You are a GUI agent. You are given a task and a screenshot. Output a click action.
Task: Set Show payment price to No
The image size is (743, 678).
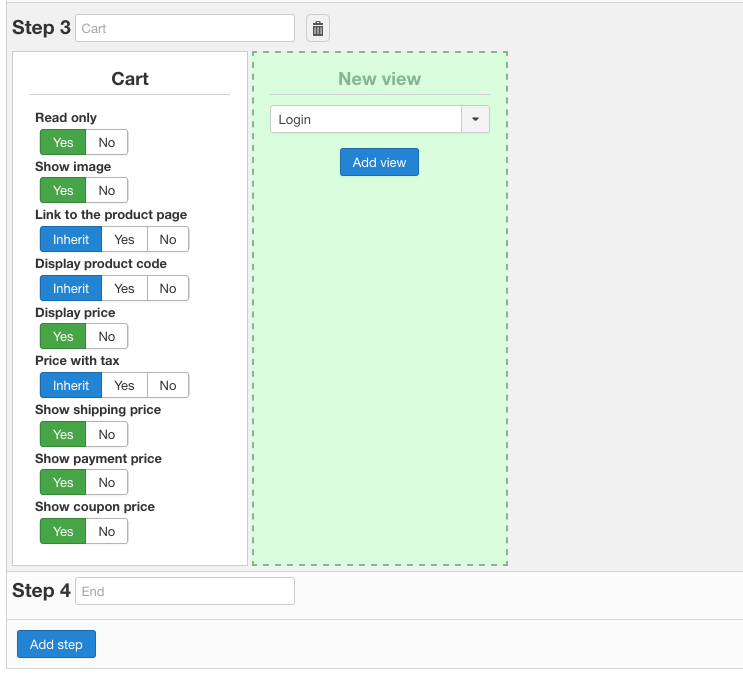tap(107, 482)
